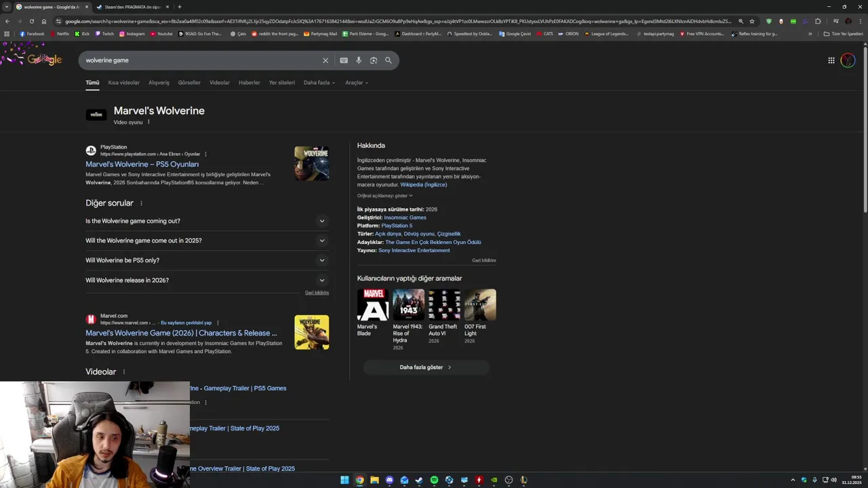The image size is (868, 488).
Task: Open Steam from the taskbar
Action: pyautogui.click(x=419, y=480)
